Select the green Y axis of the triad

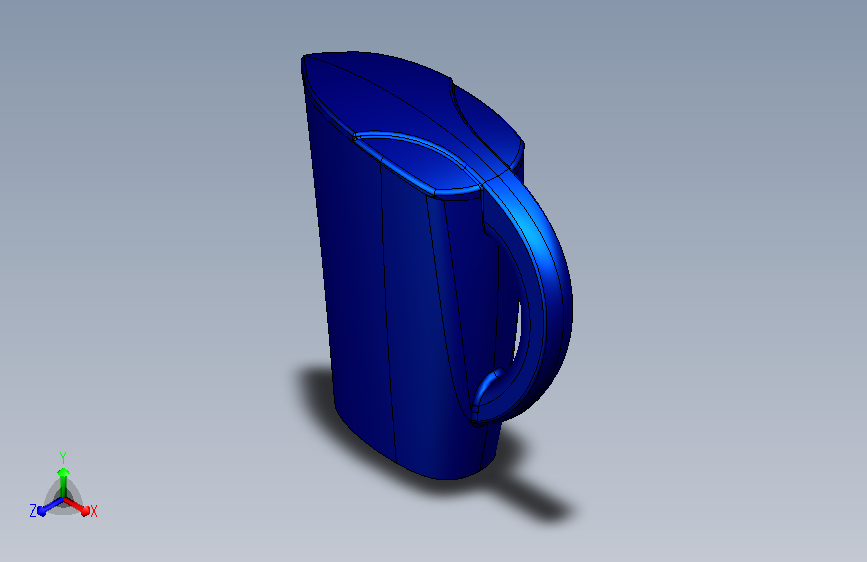[x=63, y=481]
